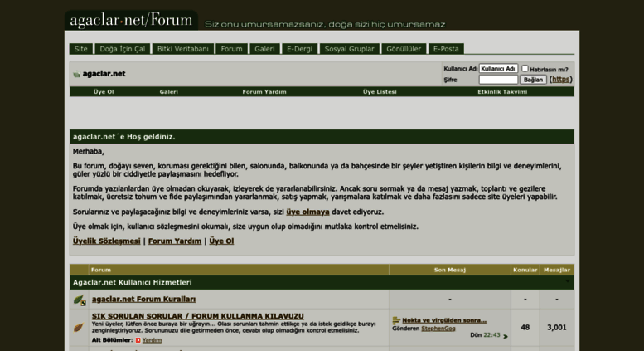Viewport: 644px width, 351px height.
Task: Open the Site tab
Action: coord(81,49)
